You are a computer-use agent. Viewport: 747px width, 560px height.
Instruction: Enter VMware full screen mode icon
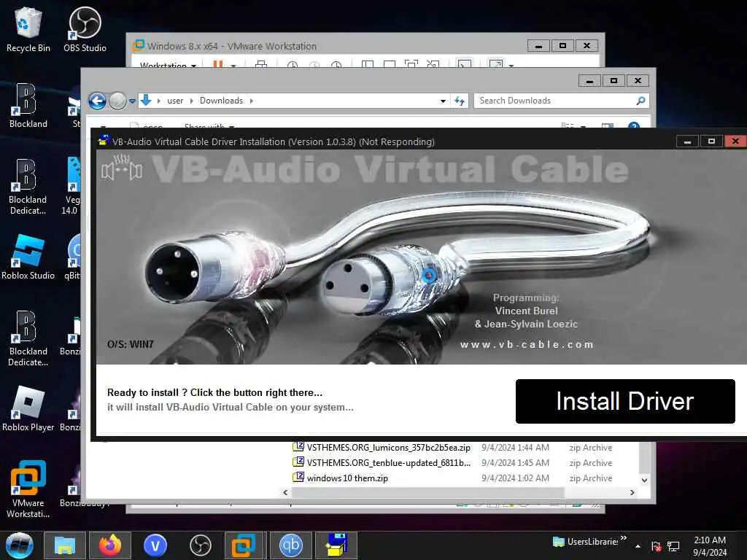(x=411, y=64)
